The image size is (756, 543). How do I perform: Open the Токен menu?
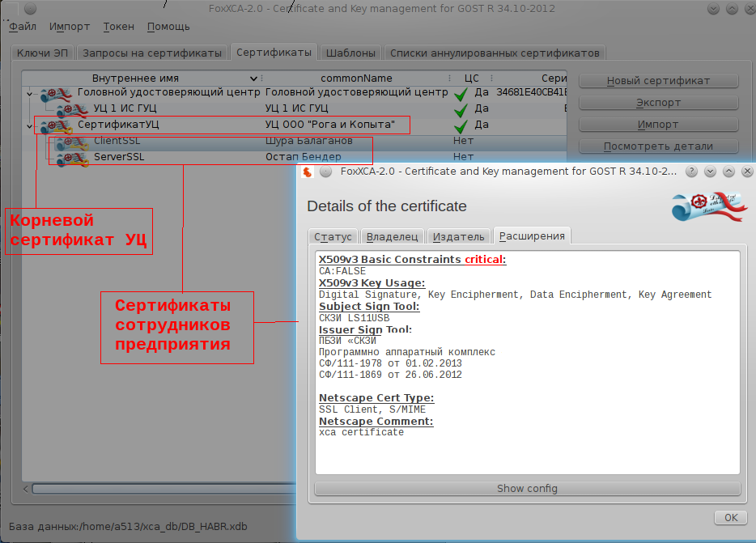pyautogui.click(x=119, y=27)
